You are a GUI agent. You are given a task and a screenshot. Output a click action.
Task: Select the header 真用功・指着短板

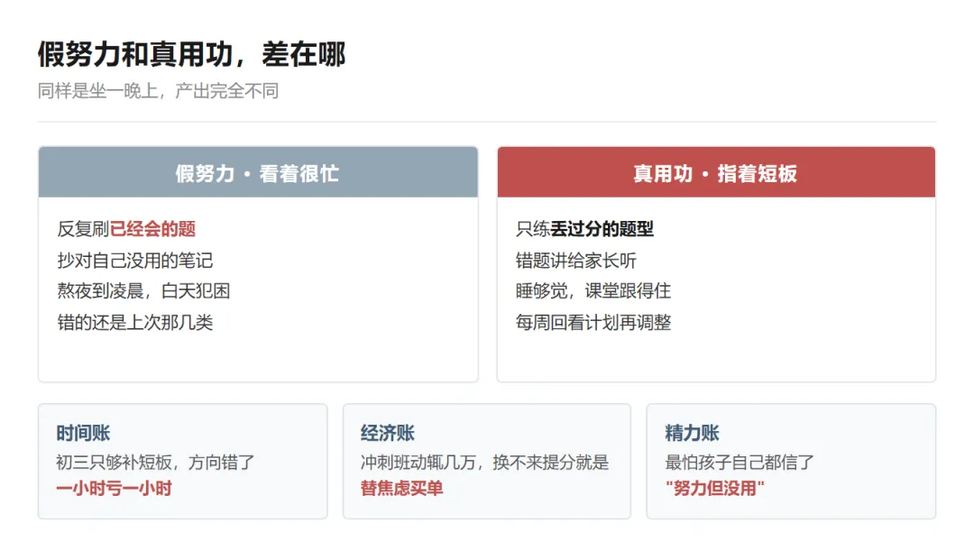pyautogui.click(x=715, y=173)
